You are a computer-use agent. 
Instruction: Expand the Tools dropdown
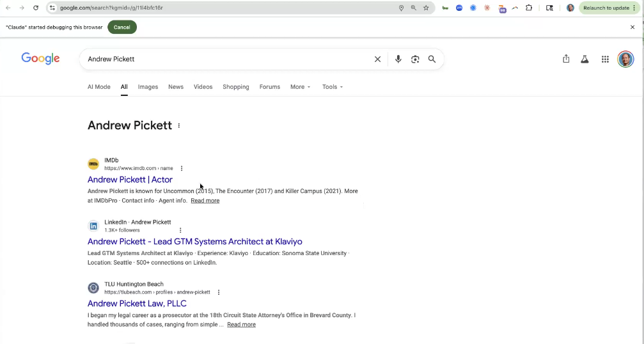[333, 86]
